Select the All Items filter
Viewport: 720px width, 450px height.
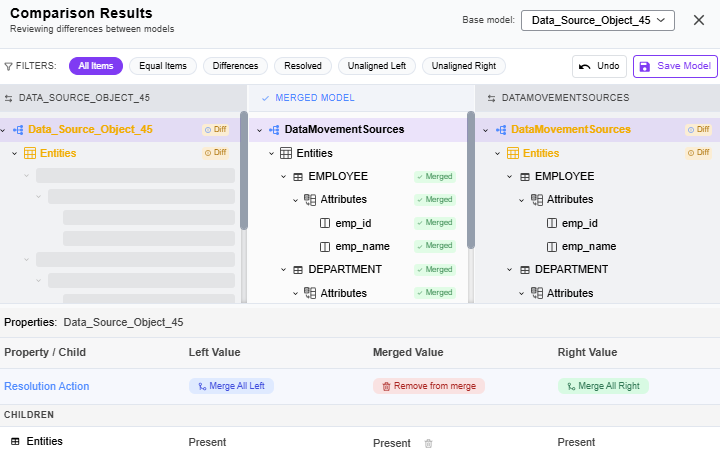[96, 66]
